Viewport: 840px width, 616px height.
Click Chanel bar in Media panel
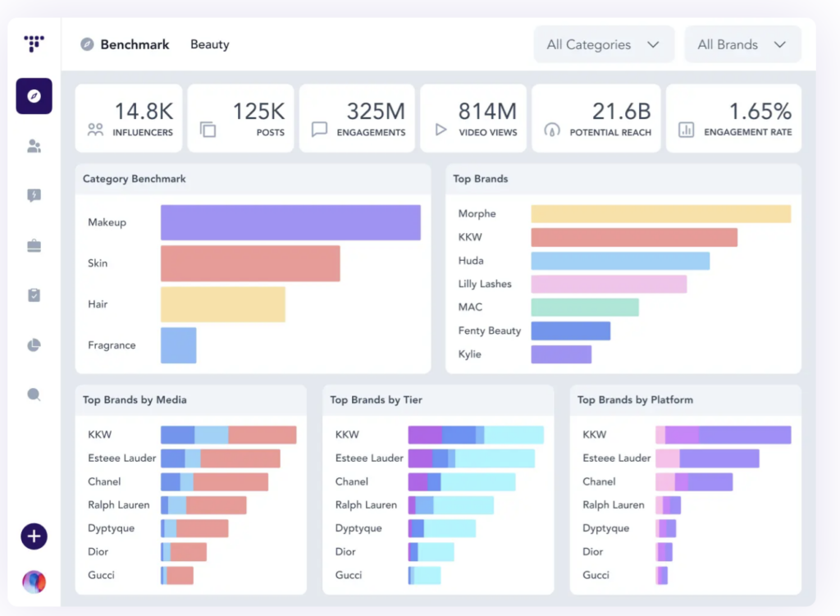click(x=214, y=481)
